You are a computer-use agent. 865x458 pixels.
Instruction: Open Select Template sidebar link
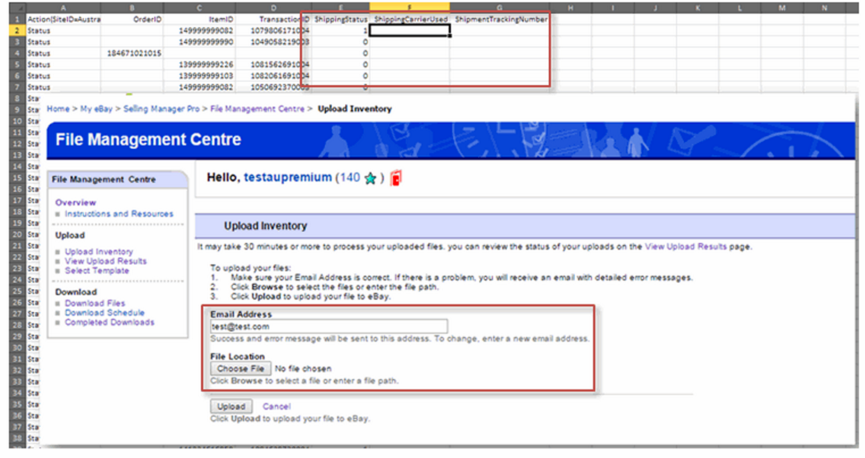97,270
